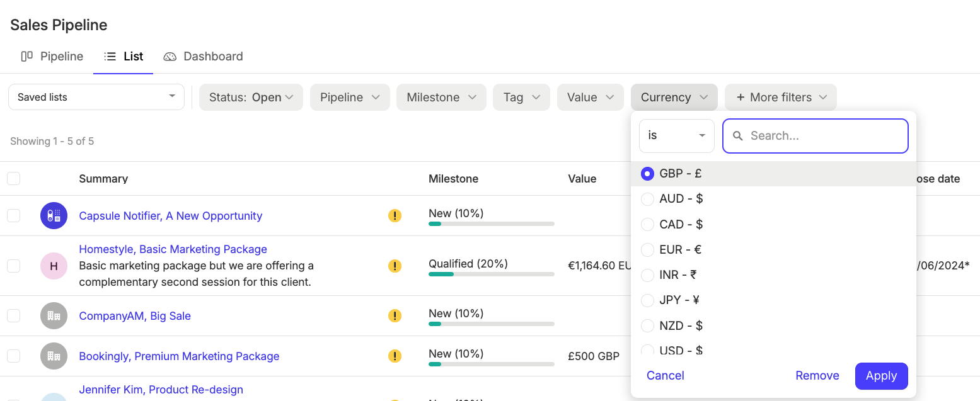Switch to the Pipeline view tab
This screenshot has height=401, width=980.
52,57
